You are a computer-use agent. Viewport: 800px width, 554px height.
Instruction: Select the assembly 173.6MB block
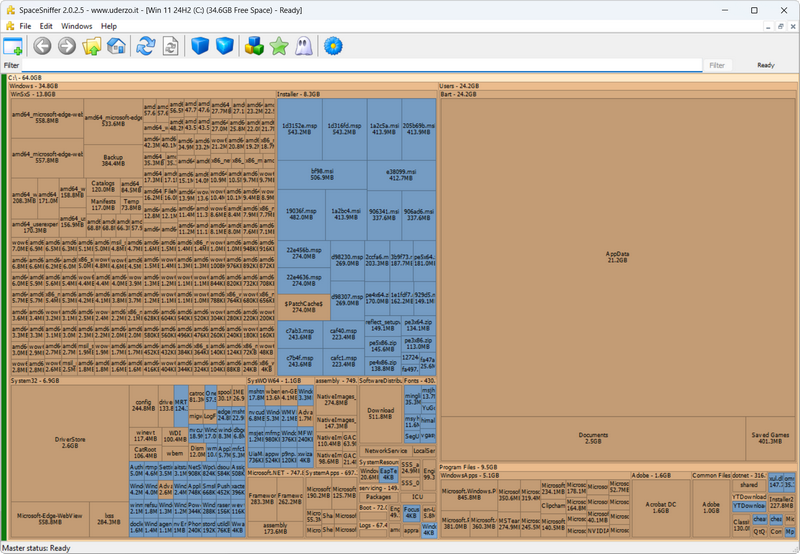coord(276,528)
